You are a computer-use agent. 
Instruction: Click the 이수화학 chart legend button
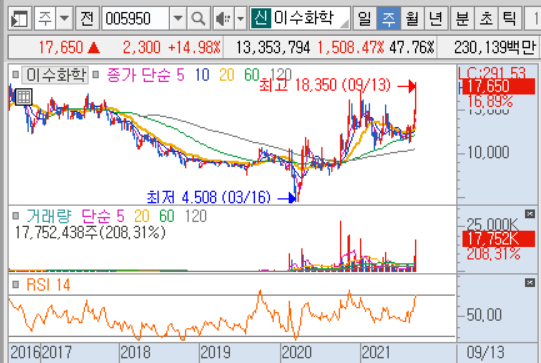(55, 75)
